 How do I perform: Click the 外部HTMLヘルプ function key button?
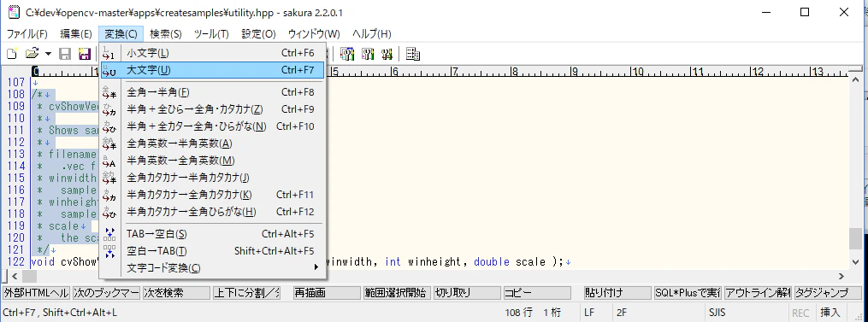[x=36, y=293]
